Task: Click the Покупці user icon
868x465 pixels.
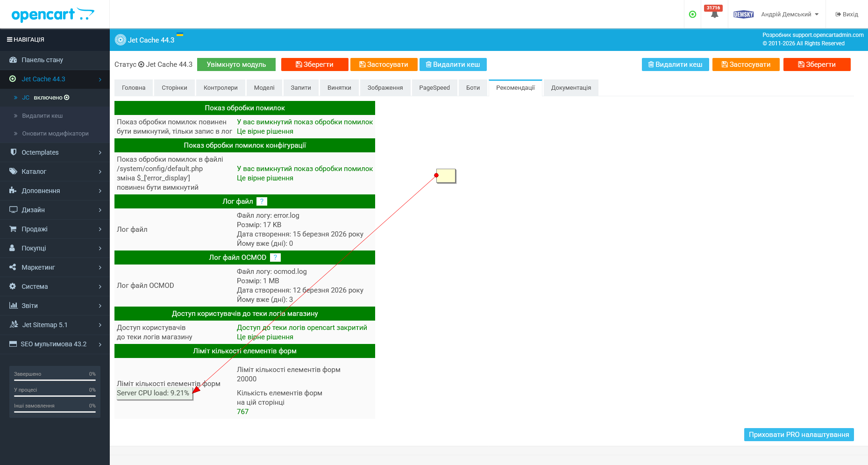Action: [13, 248]
